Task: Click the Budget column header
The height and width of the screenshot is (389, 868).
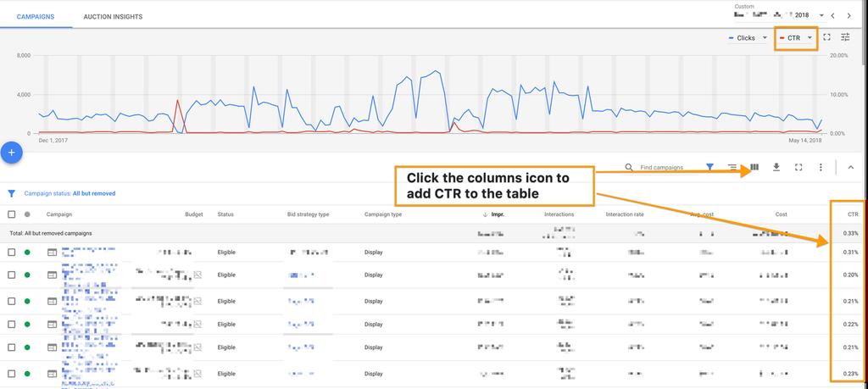Action: [x=194, y=214]
